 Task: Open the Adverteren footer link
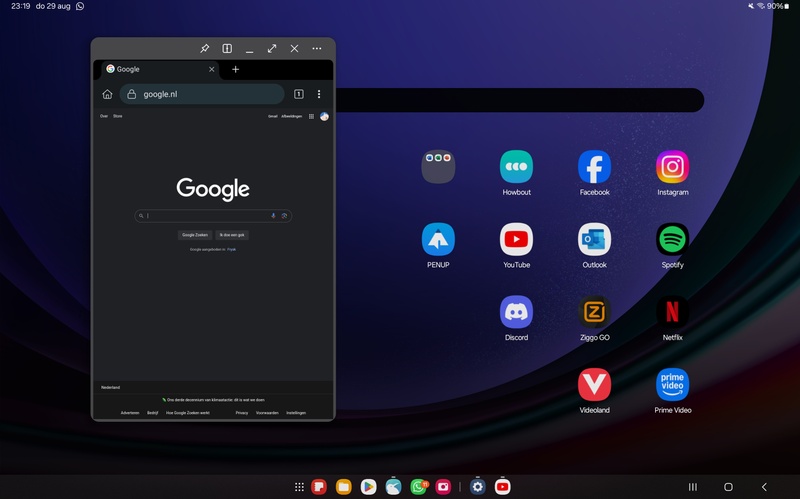pyautogui.click(x=130, y=413)
